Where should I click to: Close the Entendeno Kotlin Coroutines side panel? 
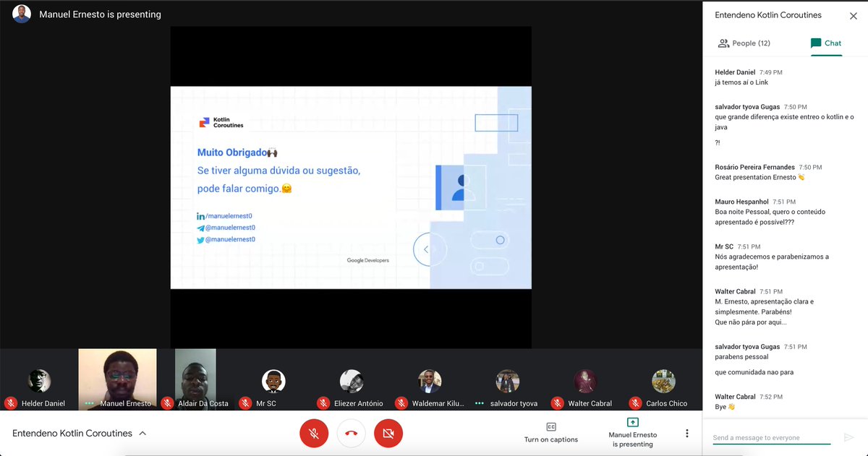(854, 15)
